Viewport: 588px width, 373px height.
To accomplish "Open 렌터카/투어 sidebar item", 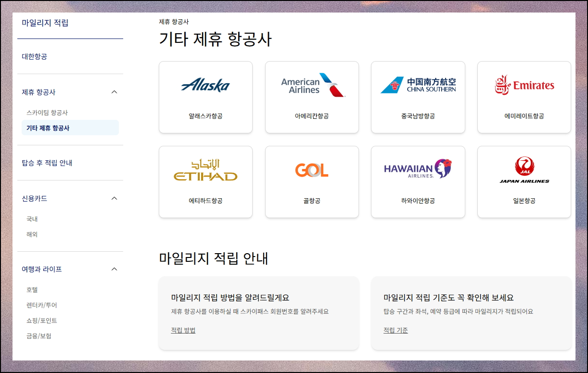I will (42, 305).
